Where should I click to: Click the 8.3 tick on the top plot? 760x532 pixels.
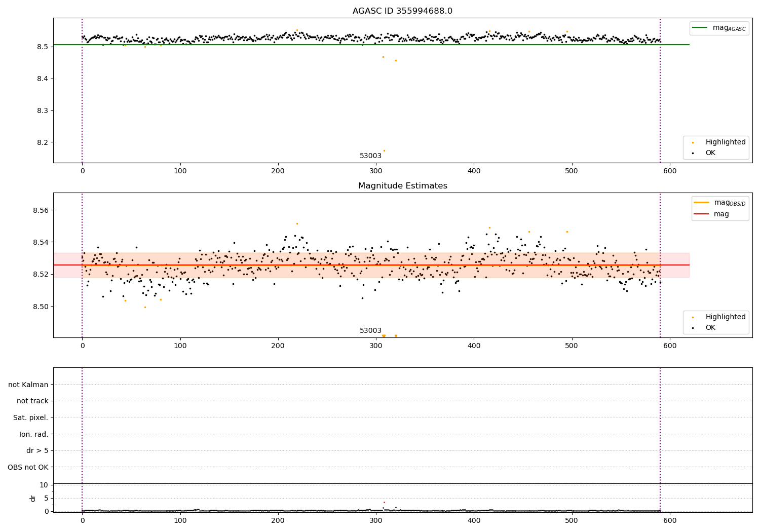(x=42, y=110)
